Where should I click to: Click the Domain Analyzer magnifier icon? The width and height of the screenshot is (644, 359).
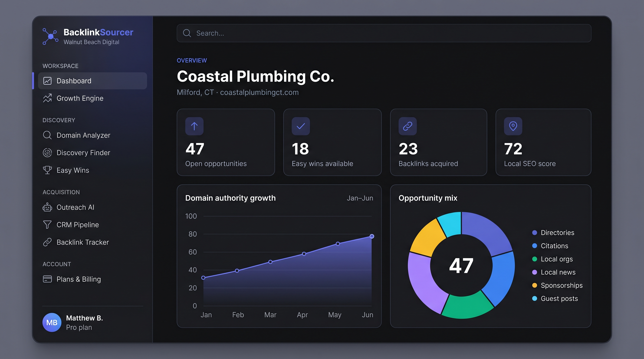point(47,135)
